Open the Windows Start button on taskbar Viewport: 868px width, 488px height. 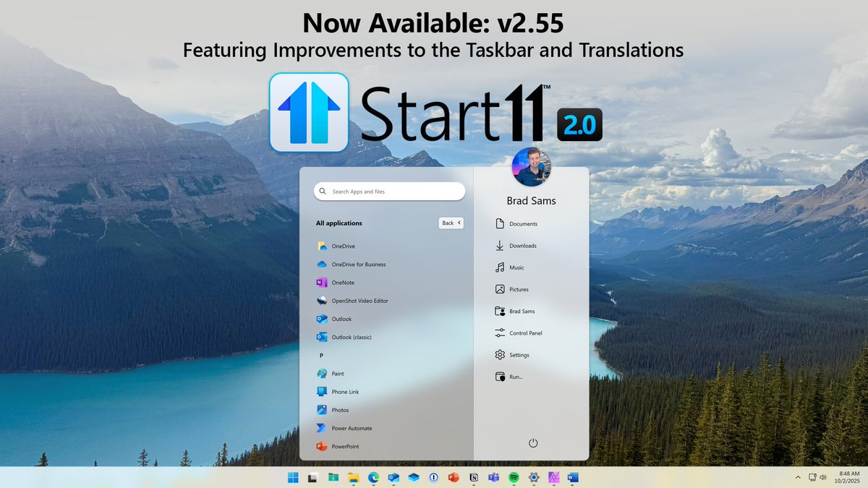[x=293, y=477]
